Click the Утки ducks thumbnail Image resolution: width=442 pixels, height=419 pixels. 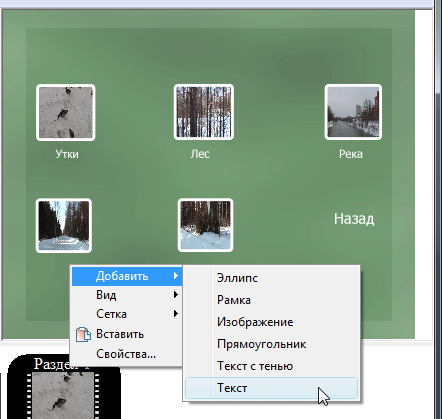66,112
